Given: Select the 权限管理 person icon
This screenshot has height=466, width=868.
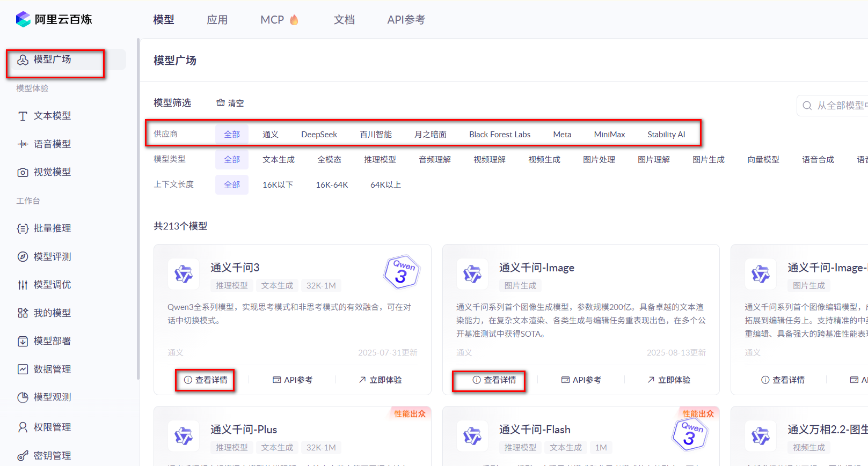Looking at the screenshot, I should pyautogui.click(x=23, y=427).
